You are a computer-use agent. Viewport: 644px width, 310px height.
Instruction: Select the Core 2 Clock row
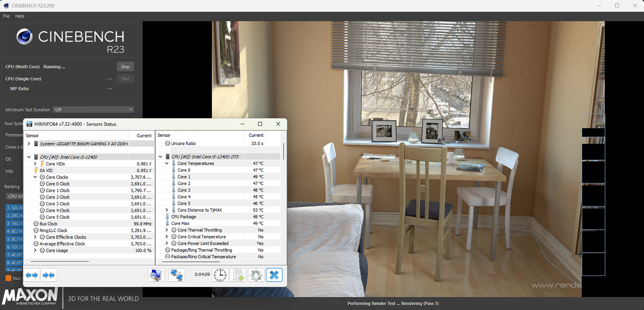(x=89, y=197)
